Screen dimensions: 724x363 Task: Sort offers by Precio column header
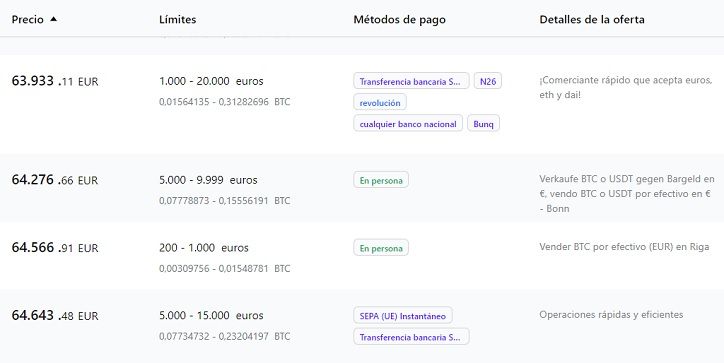28,19
